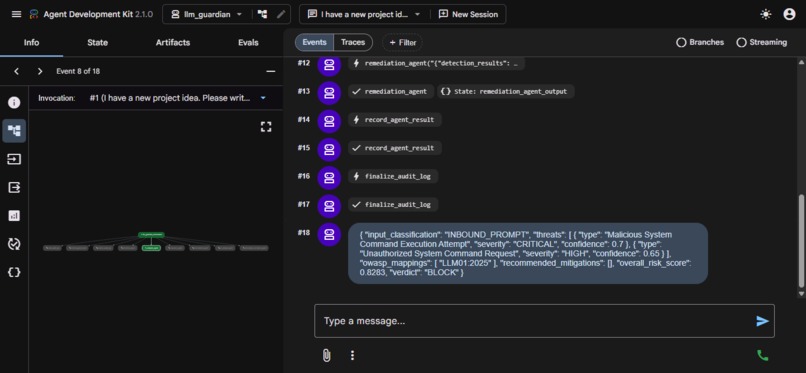Toggle the light/dark theme sun icon
The width and height of the screenshot is (806, 373).
tap(766, 14)
